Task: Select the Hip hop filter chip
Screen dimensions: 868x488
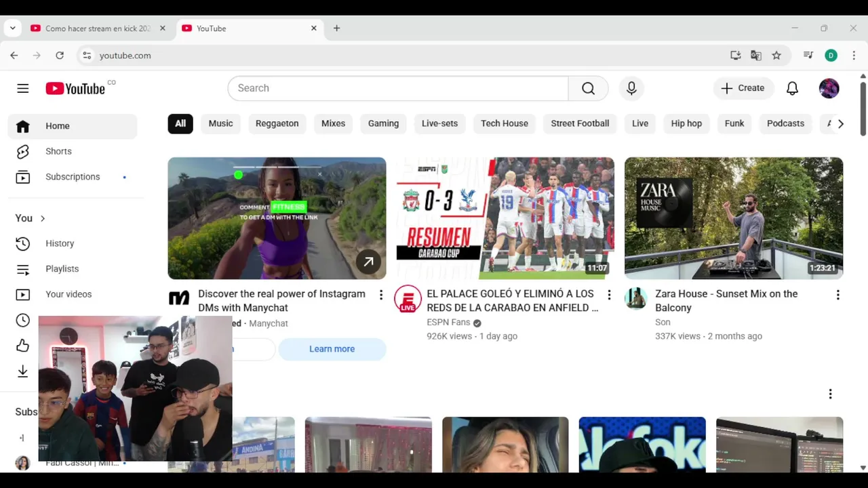Action: pos(686,123)
